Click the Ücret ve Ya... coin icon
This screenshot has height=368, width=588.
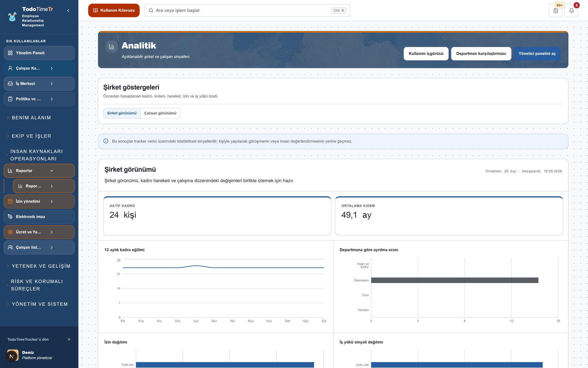[x=10, y=232]
